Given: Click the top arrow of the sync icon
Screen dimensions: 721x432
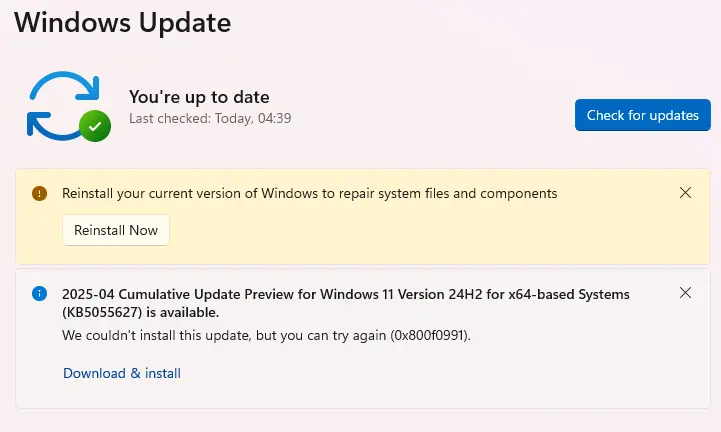Looking at the screenshot, I should [64, 85].
